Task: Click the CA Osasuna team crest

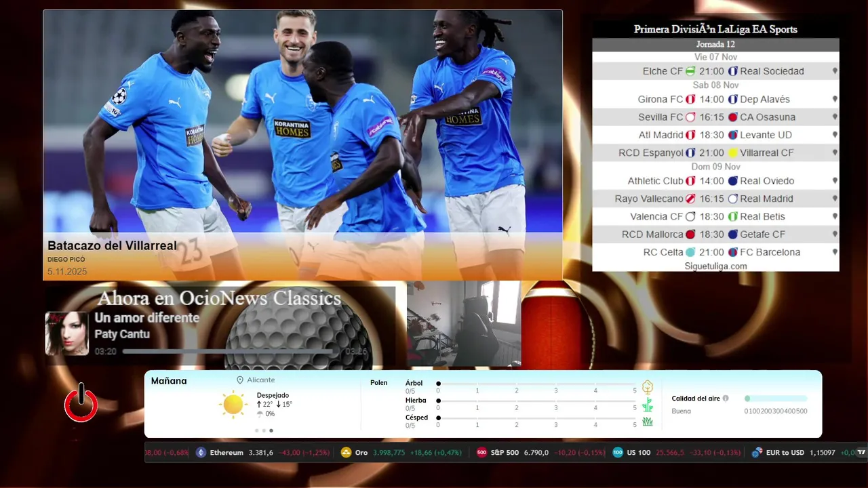Action: [x=733, y=117]
